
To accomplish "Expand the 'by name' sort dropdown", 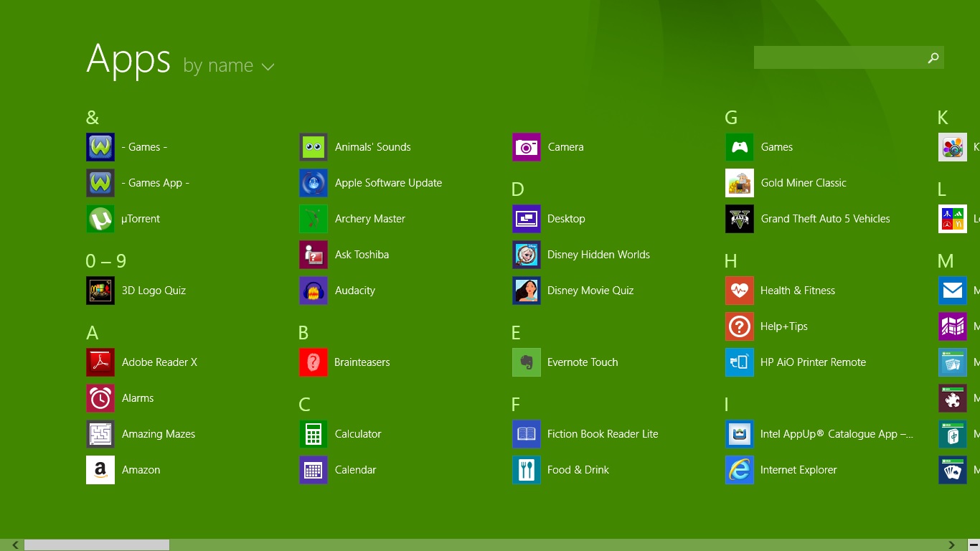I will [229, 65].
